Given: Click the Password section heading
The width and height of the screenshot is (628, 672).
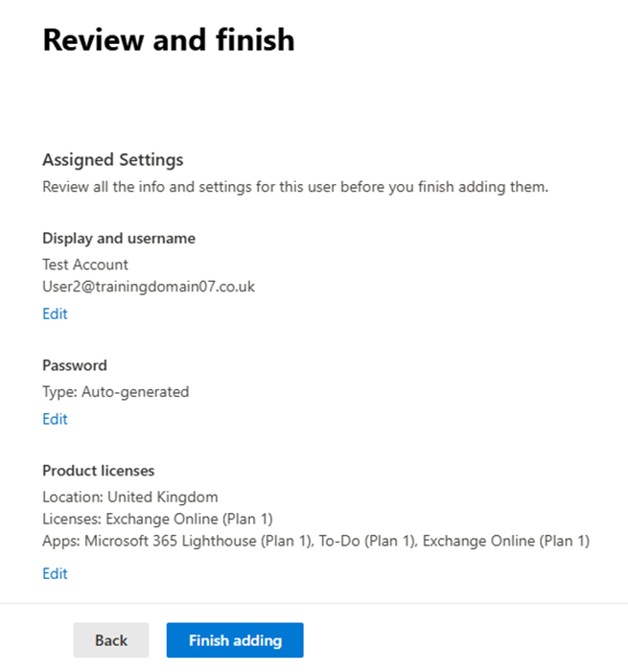Looking at the screenshot, I should (75, 365).
